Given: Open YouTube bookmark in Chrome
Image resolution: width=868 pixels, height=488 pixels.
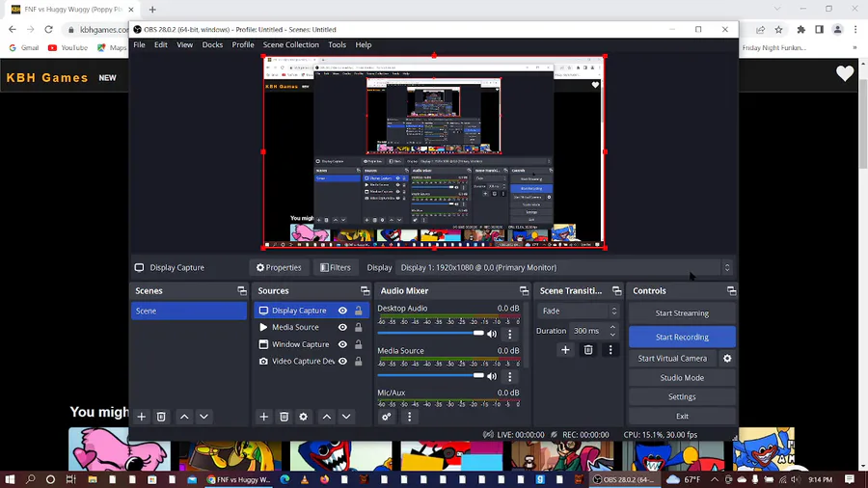Looking at the screenshot, I should coord(68,48).
